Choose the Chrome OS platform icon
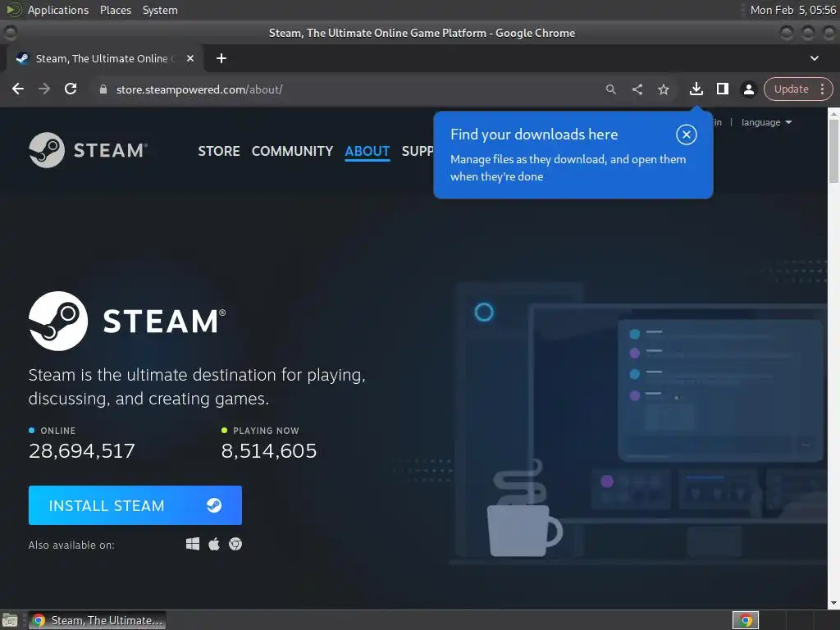 point(235,545)
